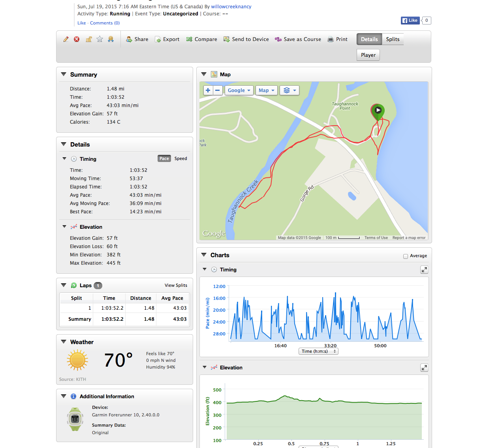Open the willowcreeknancy profile link

click(231, 7)
